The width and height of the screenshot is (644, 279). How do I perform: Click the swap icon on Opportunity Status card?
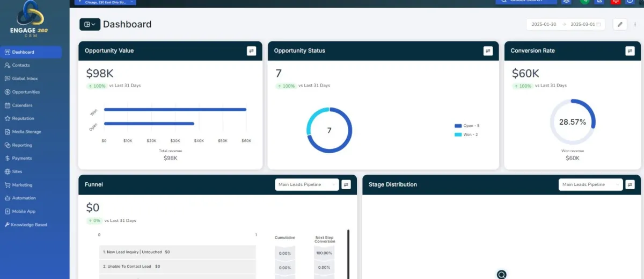click(x=488, y=51)
